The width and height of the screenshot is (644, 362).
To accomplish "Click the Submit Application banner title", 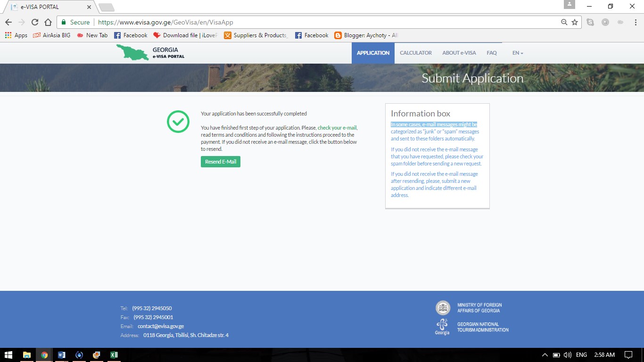I will (x=472, y=78).
